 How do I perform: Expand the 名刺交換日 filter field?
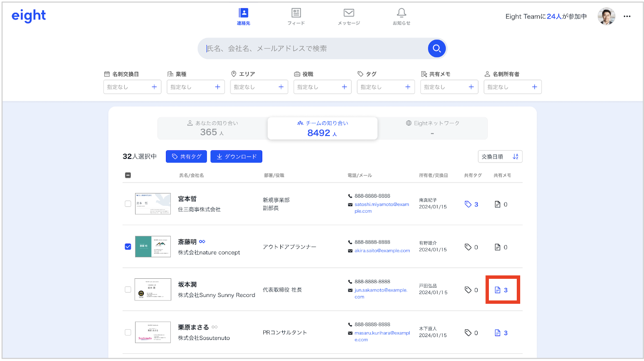click(x=132, y=87)
